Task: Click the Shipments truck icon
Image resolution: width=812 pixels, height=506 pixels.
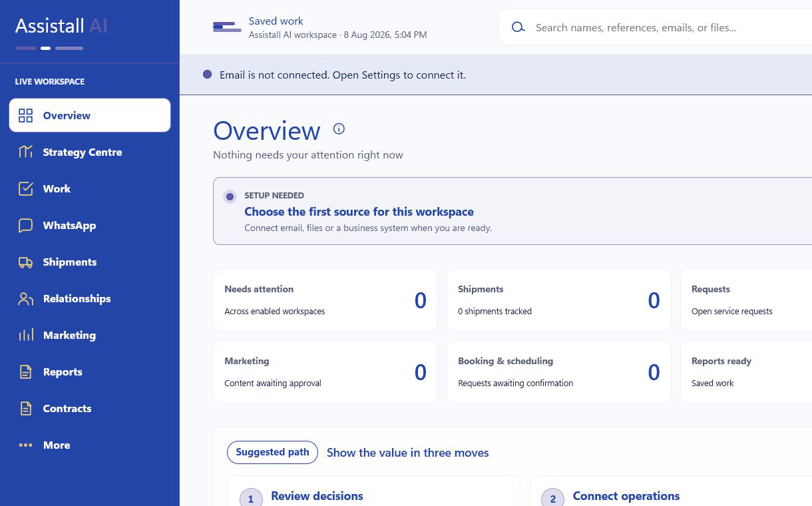Action: pos(25,262)
